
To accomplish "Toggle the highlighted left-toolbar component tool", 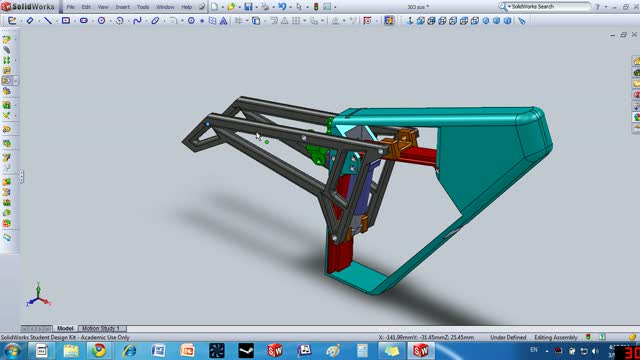I will [x=7, y=81].
